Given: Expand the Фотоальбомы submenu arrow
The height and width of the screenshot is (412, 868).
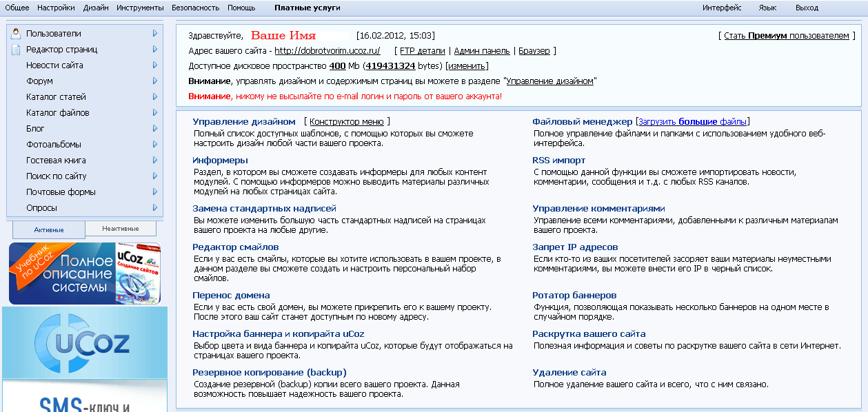Looking at the screenshot, I should tap(155, 144).
